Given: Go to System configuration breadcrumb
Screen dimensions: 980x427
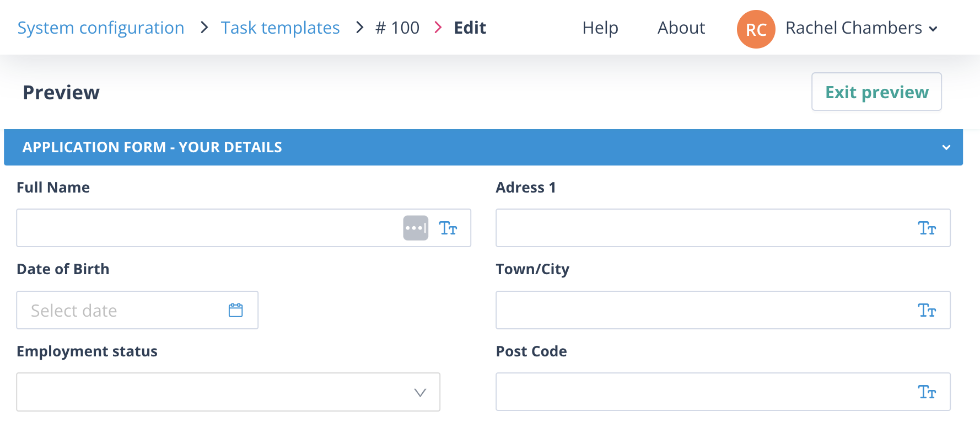Looking at the screenshot, I should pos(101,28).
